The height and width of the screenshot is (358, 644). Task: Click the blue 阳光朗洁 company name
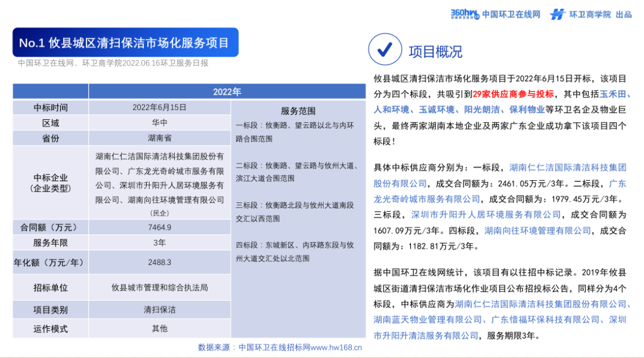482,110
